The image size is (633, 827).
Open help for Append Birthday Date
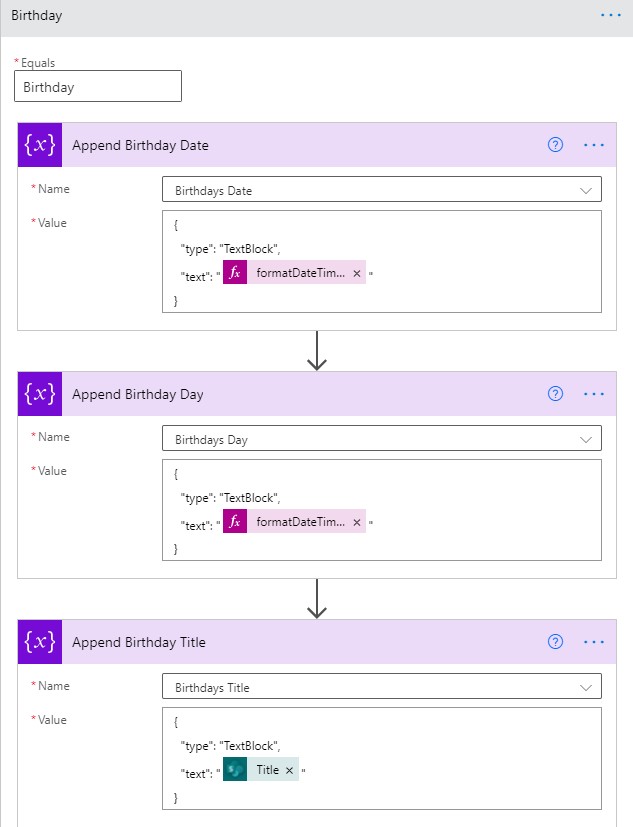pos(555,145)
